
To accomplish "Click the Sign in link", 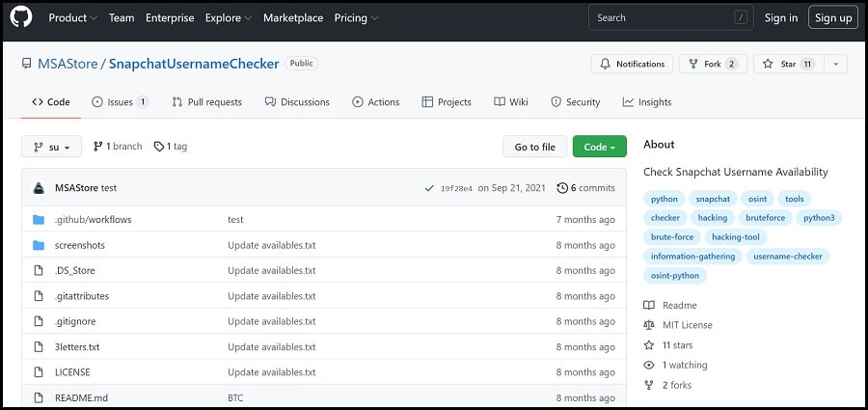I will point(781,17).
